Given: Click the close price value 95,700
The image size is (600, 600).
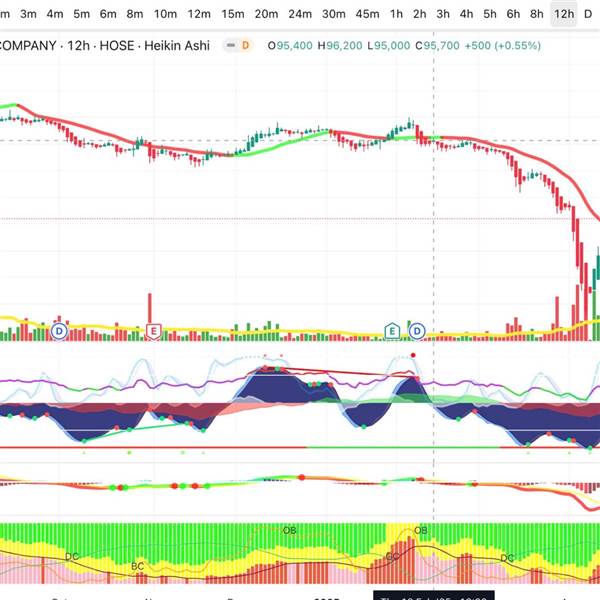Looking at the screenshot, I should pyautogui.click(x=441, y=46).
